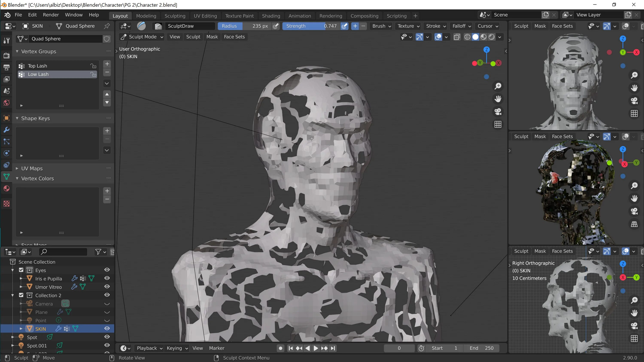Uncheck the Collection 2 checkbox
The height and width of the screenshot is (362, 644).
pos(21,295)
